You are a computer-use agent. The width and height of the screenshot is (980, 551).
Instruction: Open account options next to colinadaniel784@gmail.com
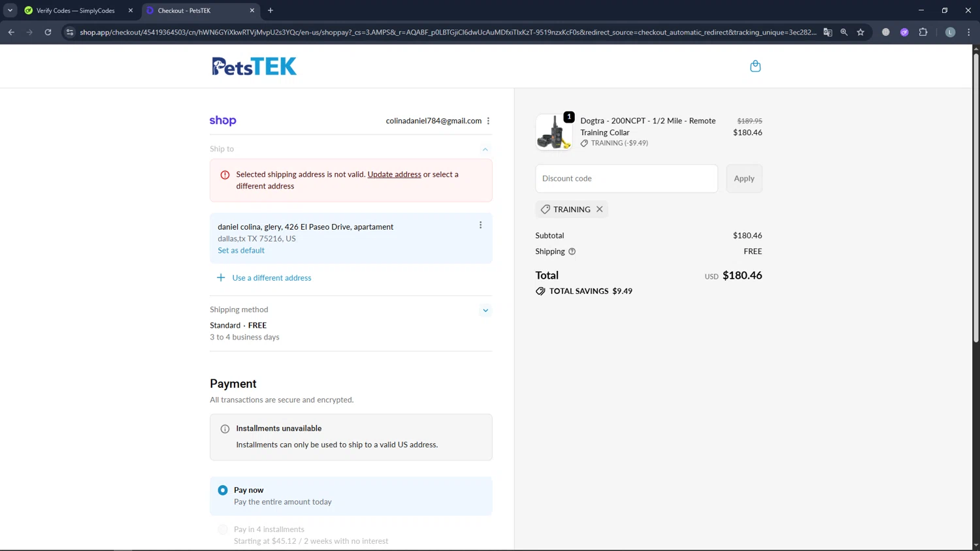[x=488, y=121]
